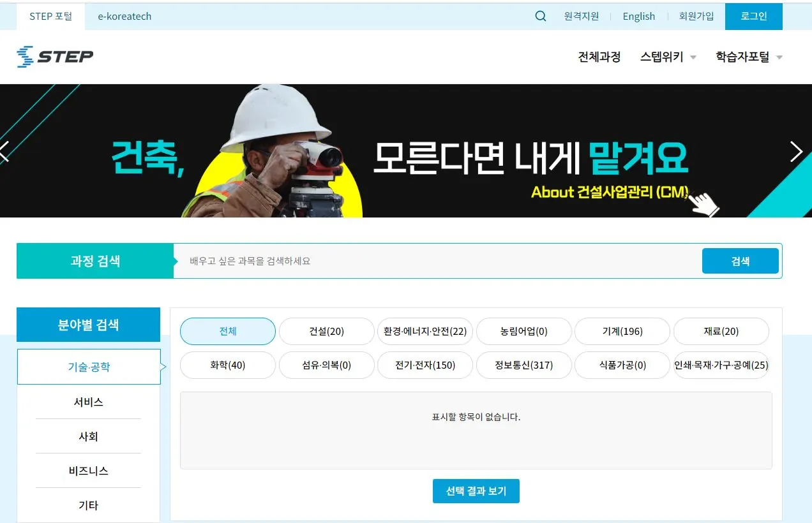Go back a slide with left arrow
The width and height of the screenshot is (812, 523).
tap(4, 152)
